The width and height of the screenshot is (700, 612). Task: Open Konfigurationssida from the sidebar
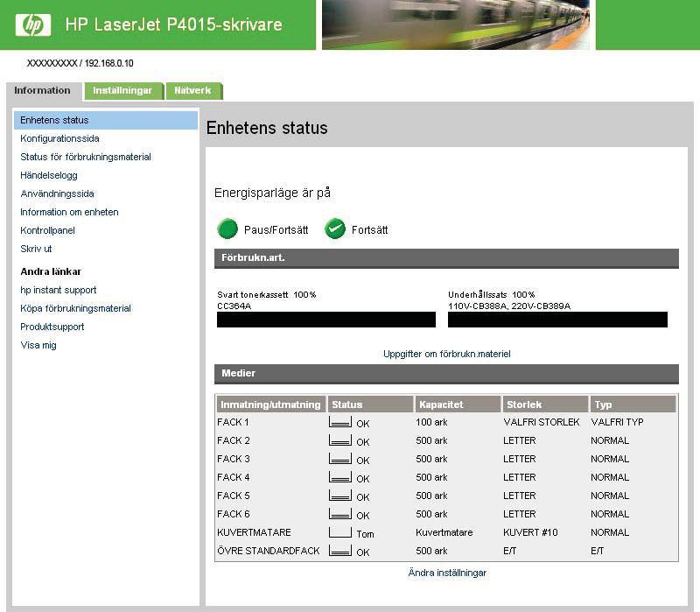tap(59, 138)
